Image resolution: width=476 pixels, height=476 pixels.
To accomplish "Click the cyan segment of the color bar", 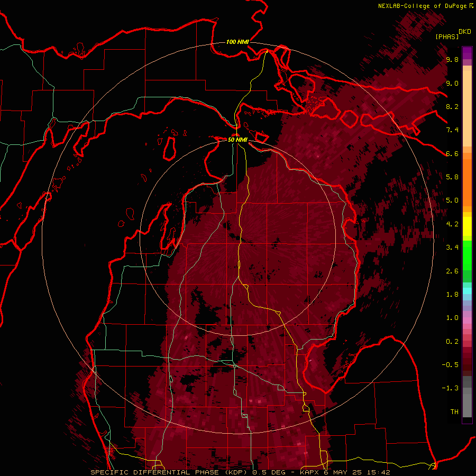I will 467,291.
